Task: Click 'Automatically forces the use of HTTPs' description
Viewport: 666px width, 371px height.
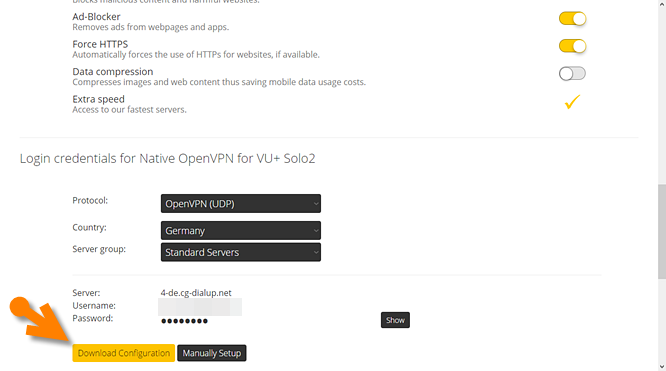Action: click(x=196, y=55)
